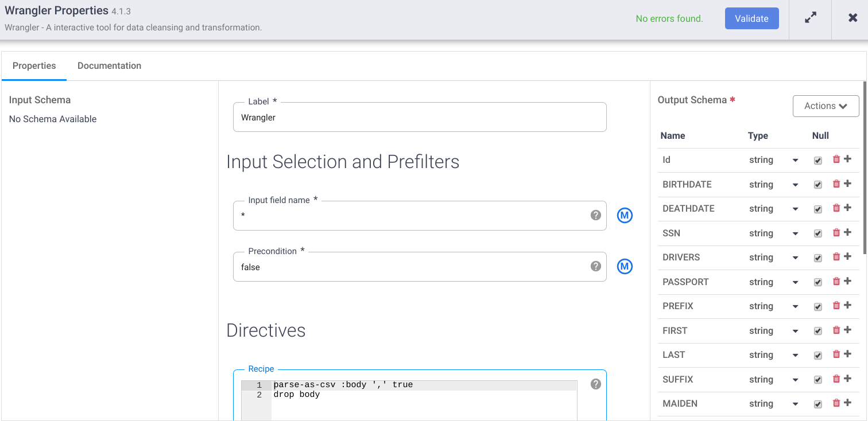Open help tooltip for Input field name
Viewport: 868px width, 421px height.
coord(595,215)
